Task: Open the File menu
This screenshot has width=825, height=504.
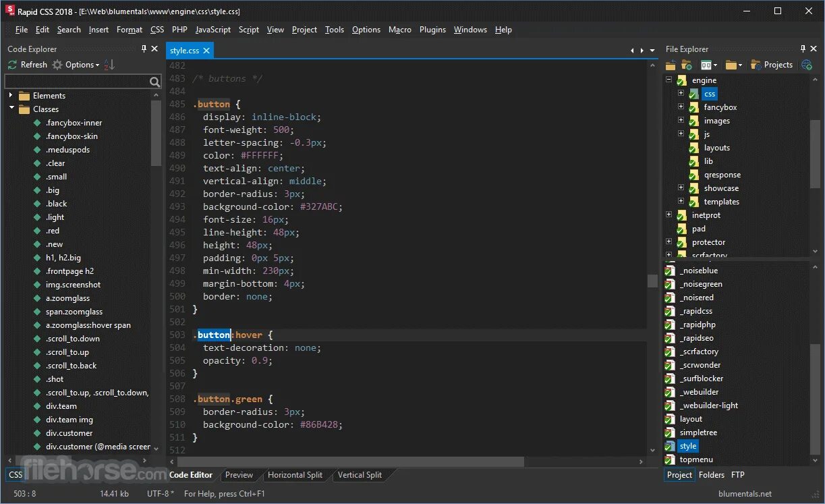Action: click(22, 30)
